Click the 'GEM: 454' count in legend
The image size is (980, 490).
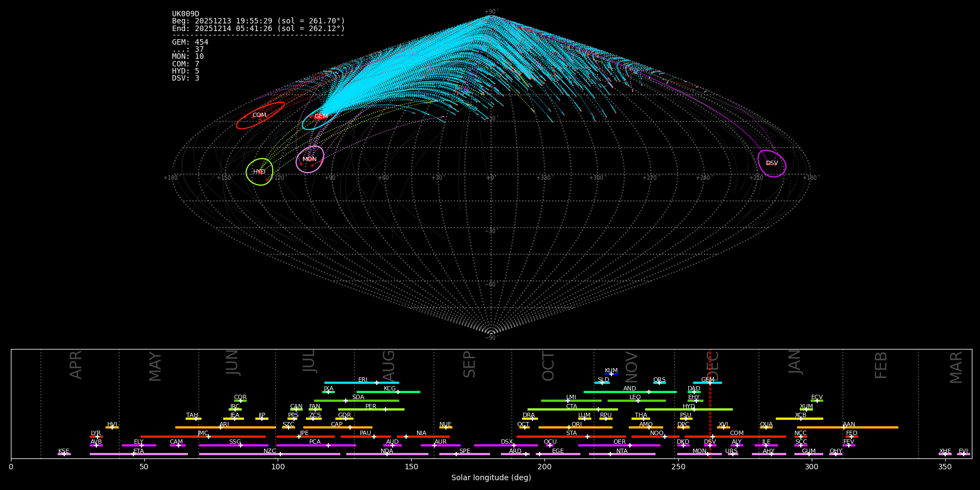coord(190,42)
